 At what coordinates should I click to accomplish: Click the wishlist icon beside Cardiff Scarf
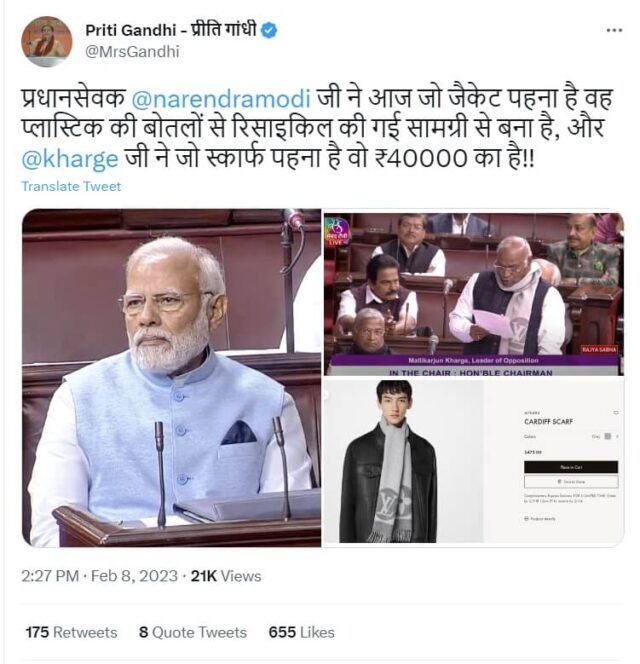[616, 412]
